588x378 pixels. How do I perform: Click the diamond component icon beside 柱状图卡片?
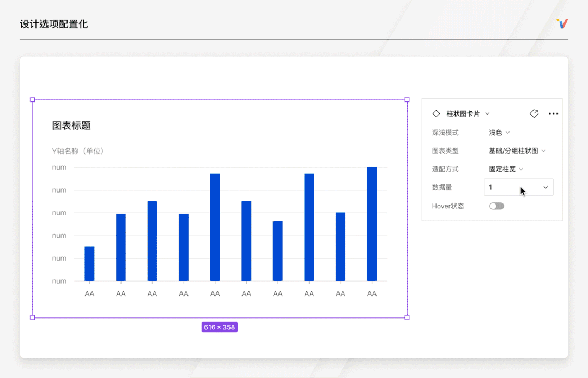(x=436, y=113)
